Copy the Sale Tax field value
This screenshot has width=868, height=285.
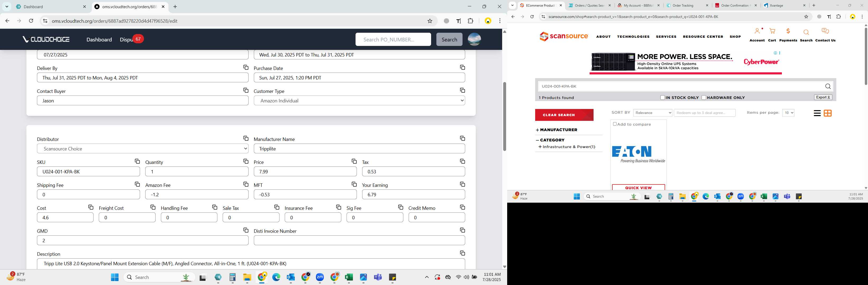277,207
